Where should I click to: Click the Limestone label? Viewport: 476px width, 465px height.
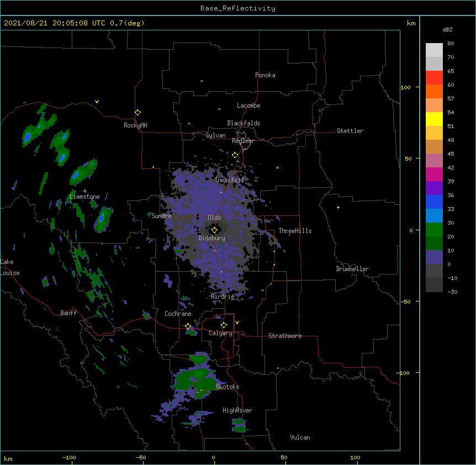[84, 197]
